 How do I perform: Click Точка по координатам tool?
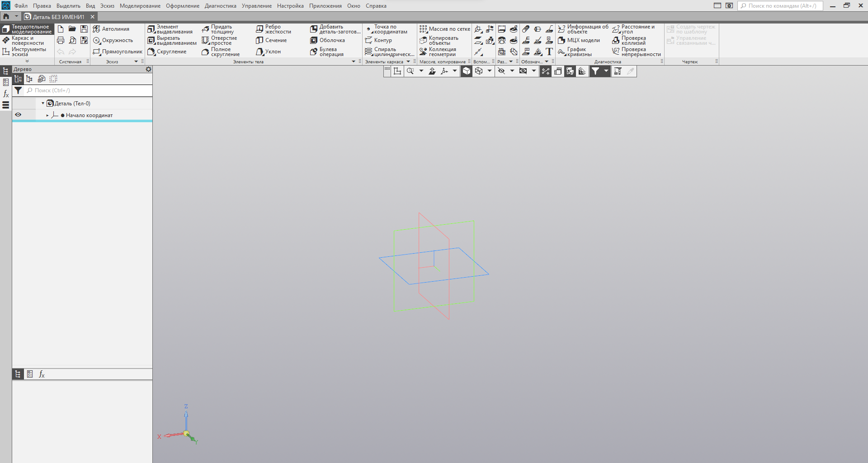pos(386,29)
